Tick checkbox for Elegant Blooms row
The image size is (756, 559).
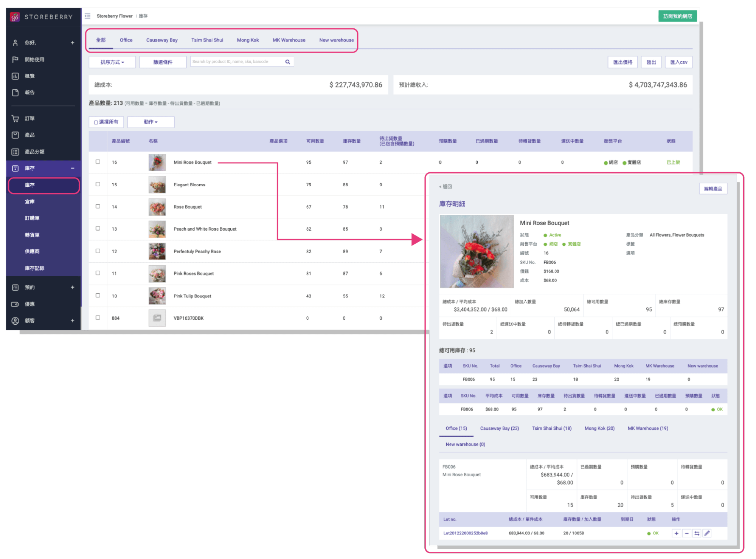click(98, 184)
